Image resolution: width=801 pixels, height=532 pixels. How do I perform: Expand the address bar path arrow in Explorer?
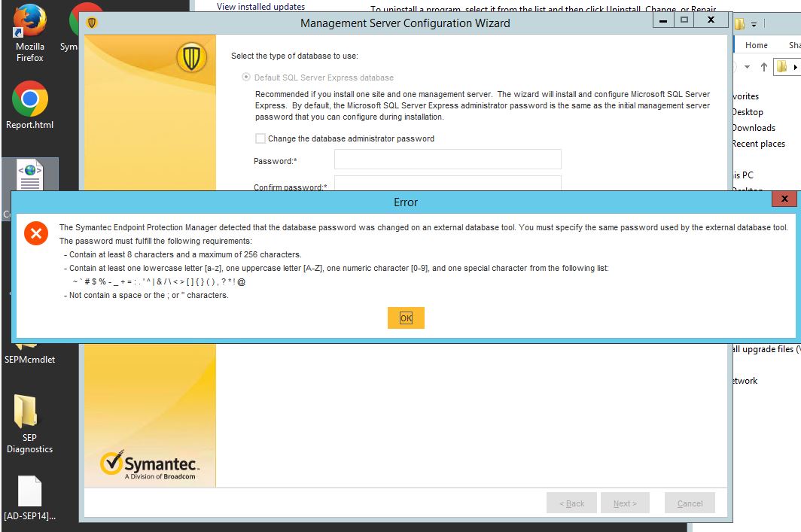point(796,67)
